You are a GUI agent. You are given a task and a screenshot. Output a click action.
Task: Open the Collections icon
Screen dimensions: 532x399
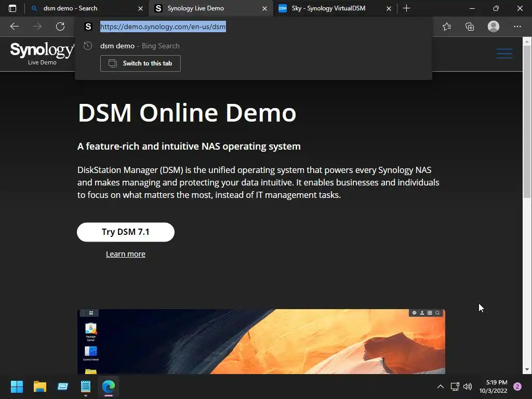(470, 26)
